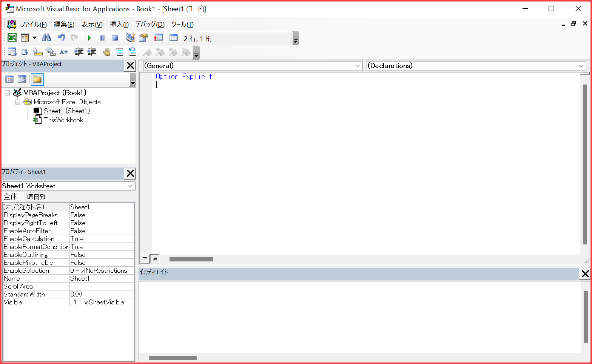The image size is (592, 364).
Task: Run the macro with green play button
Action: pyautogui.click(x=89, y=38)
